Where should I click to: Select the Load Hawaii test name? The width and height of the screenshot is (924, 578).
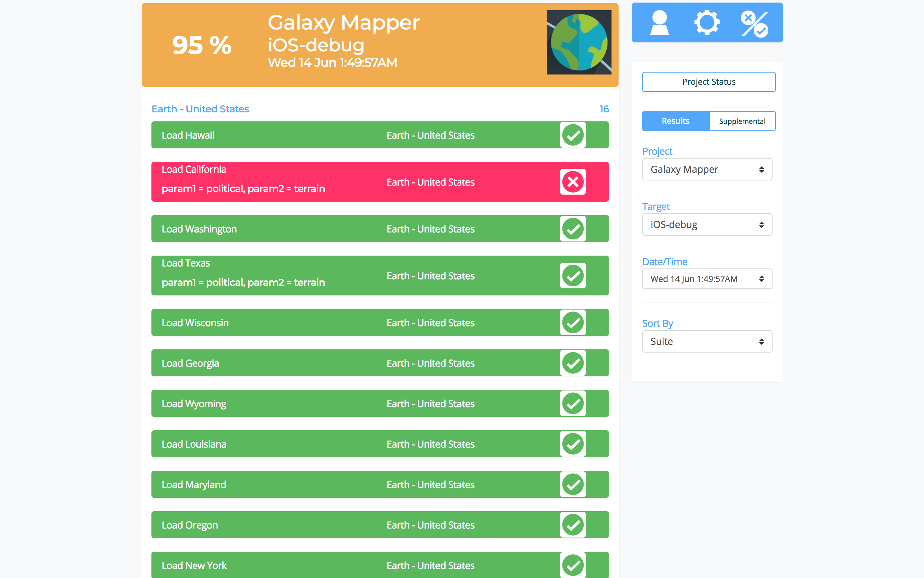coord(188,135)
